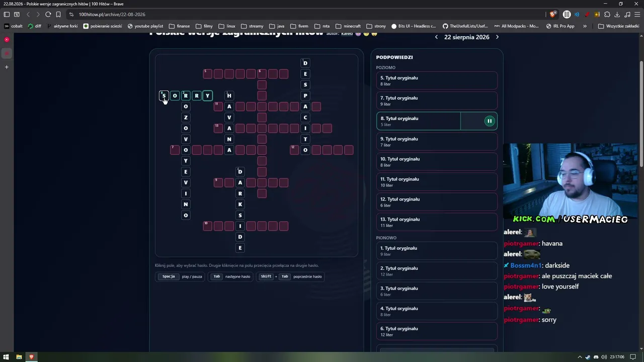Open the aktywne forki bookmark
The width and height of the screenshot is (644, 362).
(62, 26)
